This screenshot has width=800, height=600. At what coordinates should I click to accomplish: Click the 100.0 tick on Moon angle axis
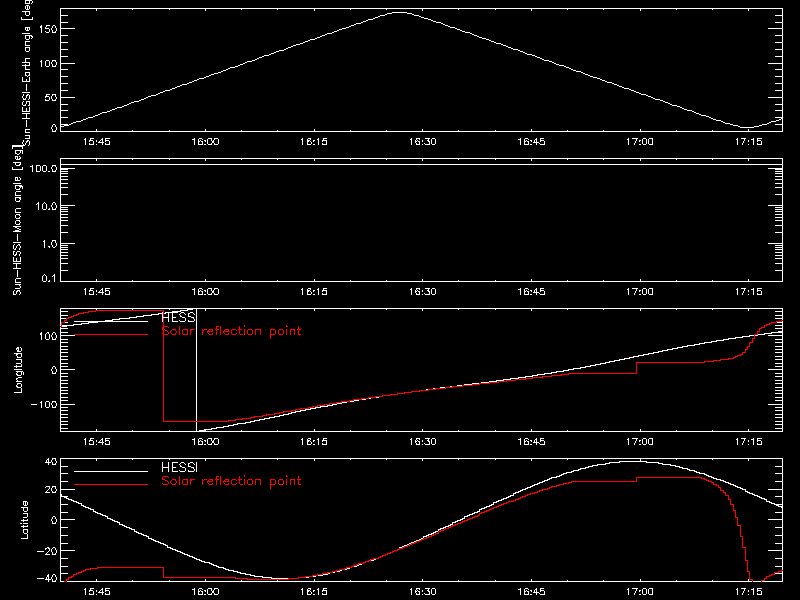(43, 168)
